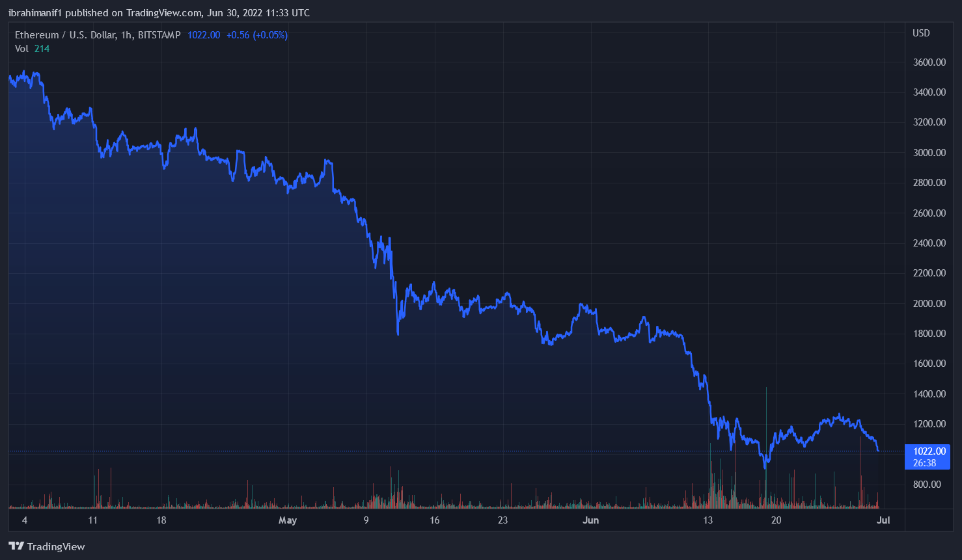Image resolution: width=962 pixels, height=560 pixels.
Task: Click the "4" date label on the time axis
Action: [x=25, y=520]
